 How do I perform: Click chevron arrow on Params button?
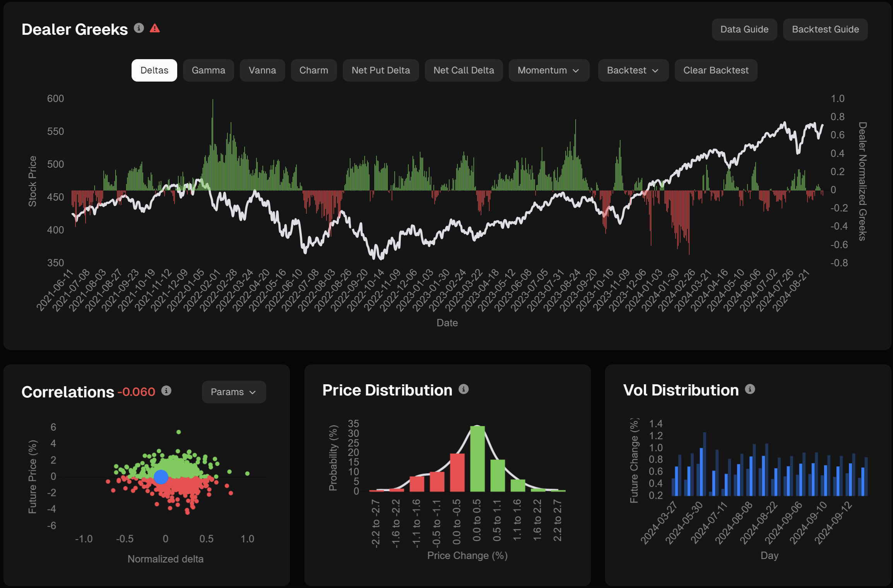click(253, 392)
